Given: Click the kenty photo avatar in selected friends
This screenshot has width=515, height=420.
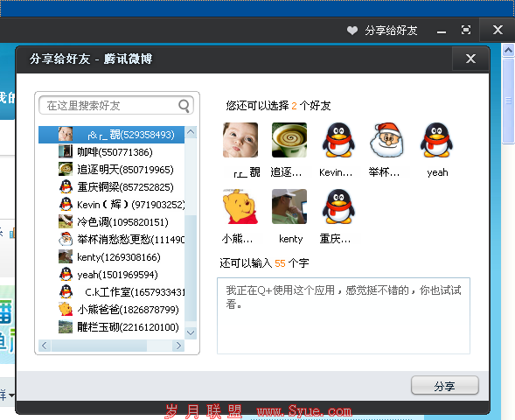Looking at the screenshot, I should click(x=289, y=206).
